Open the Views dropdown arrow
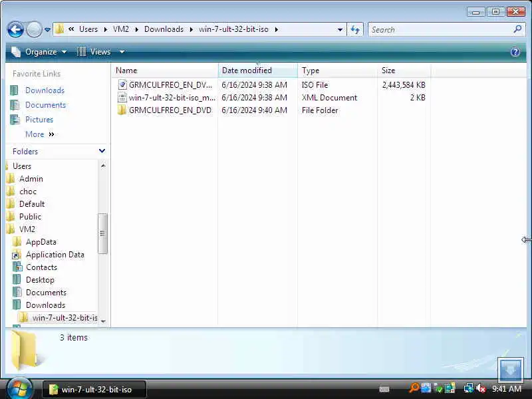This screenshot has width=532, height=399. (x=122, y=52)
